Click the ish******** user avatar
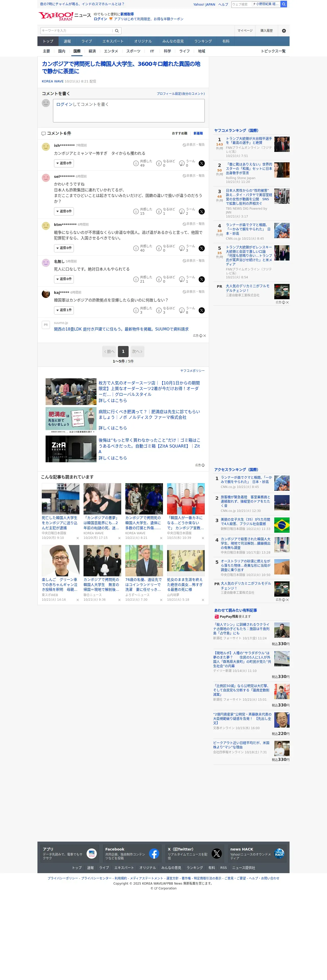This screenshot has height=980, width=327. [46, 147]
